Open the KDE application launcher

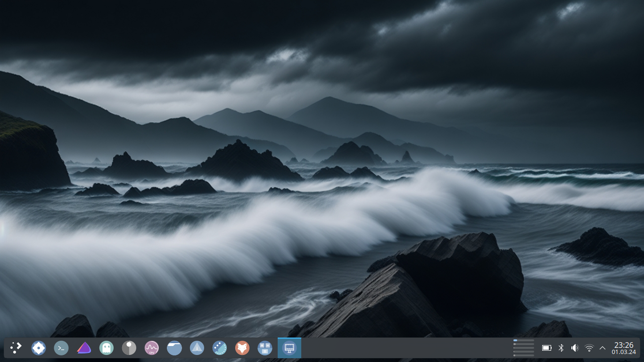coord(16,348)
